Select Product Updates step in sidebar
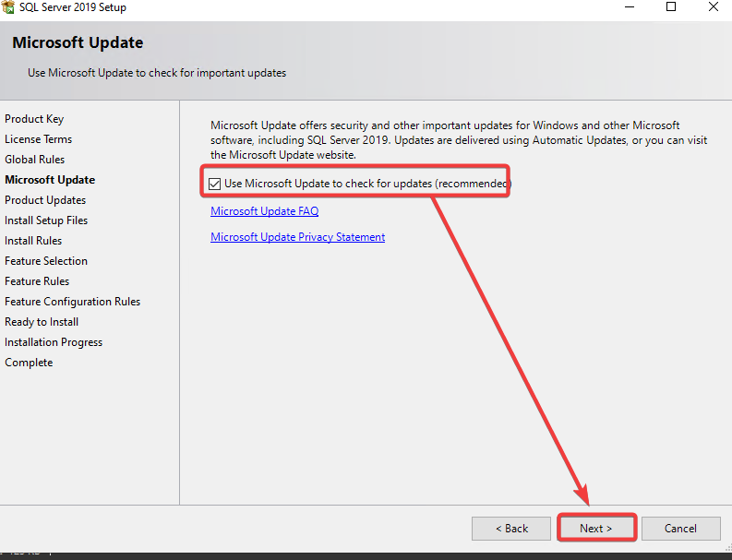Screen dimensions: 732x560 pyautogui.click(x=45, y=200)
